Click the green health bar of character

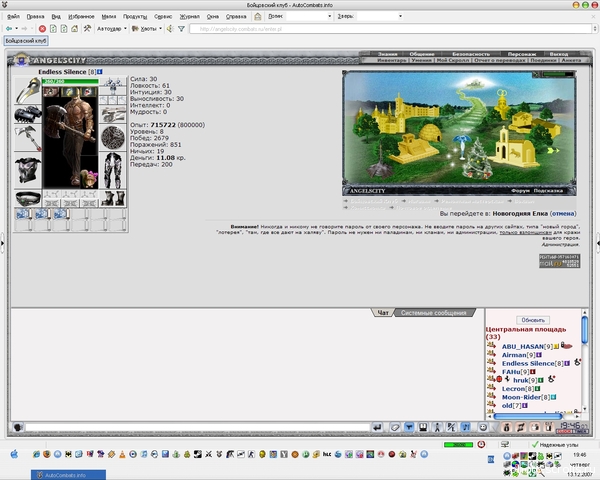pyautogui.click(x=70, y=81)
